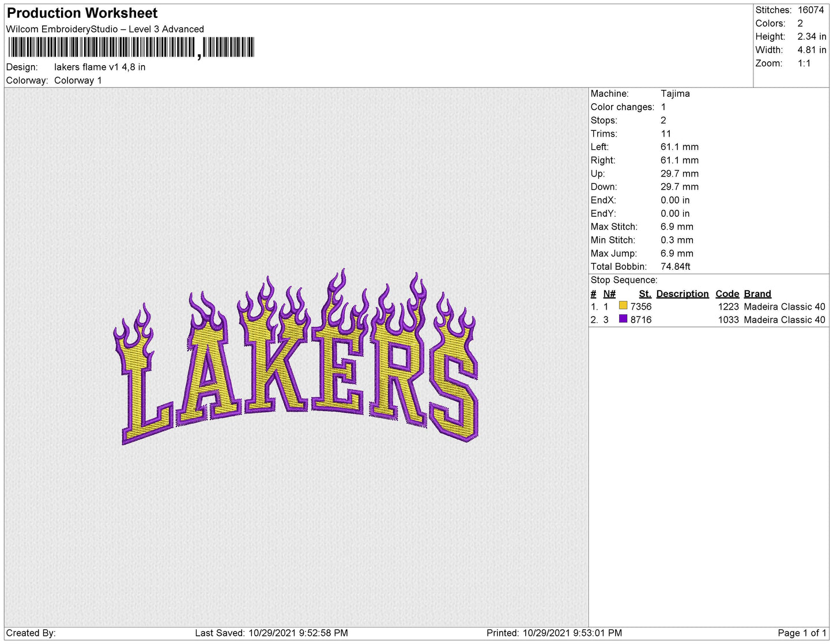Click the 'St.' column header
The image size is (833, 644).
[645, 294]
